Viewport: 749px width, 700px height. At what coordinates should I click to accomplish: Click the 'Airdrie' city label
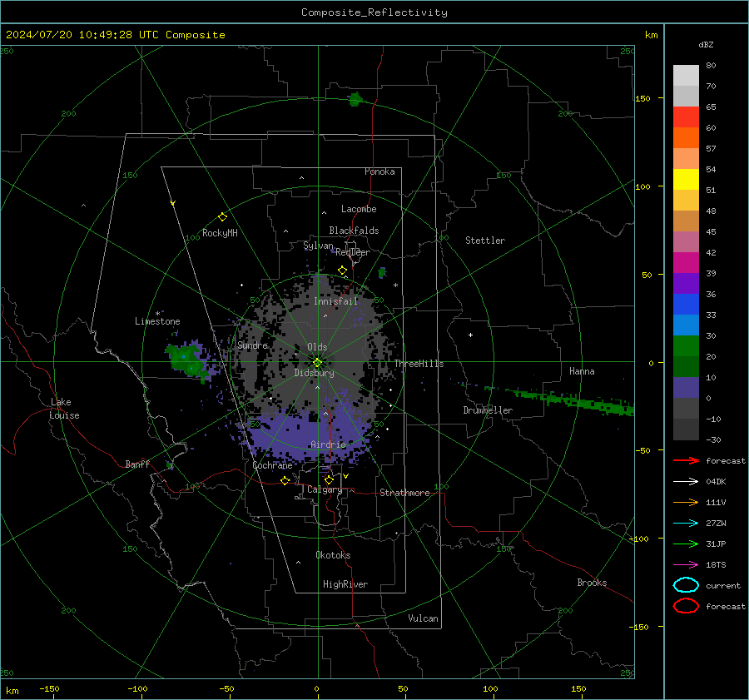[328, 444]
